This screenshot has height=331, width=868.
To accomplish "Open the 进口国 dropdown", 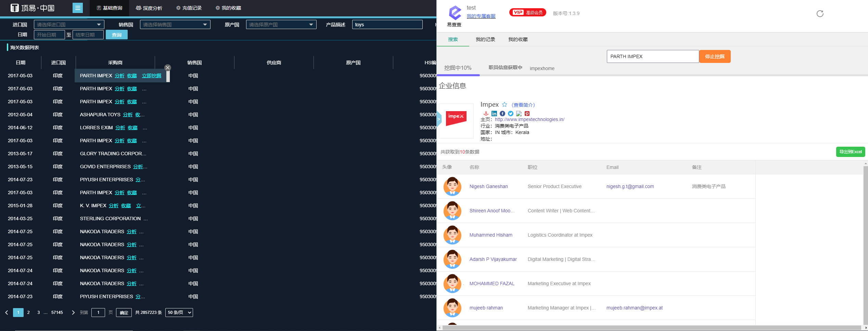I will pyautogui.click(x=69, y=25).
